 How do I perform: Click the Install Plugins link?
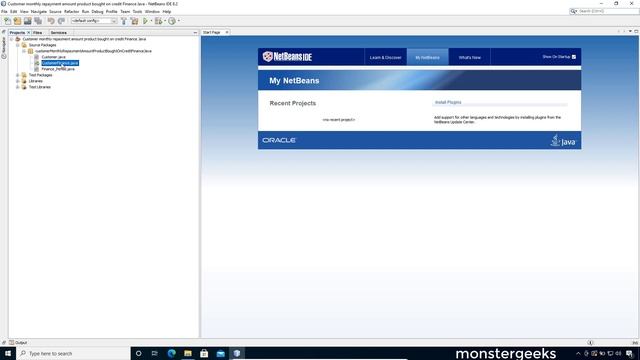tap(448, 102)
